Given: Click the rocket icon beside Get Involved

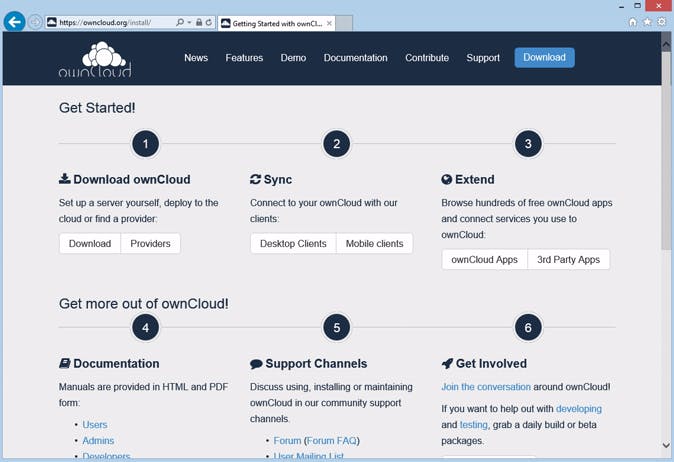Looking at the screenshot, I should click(x=447, y=364).
